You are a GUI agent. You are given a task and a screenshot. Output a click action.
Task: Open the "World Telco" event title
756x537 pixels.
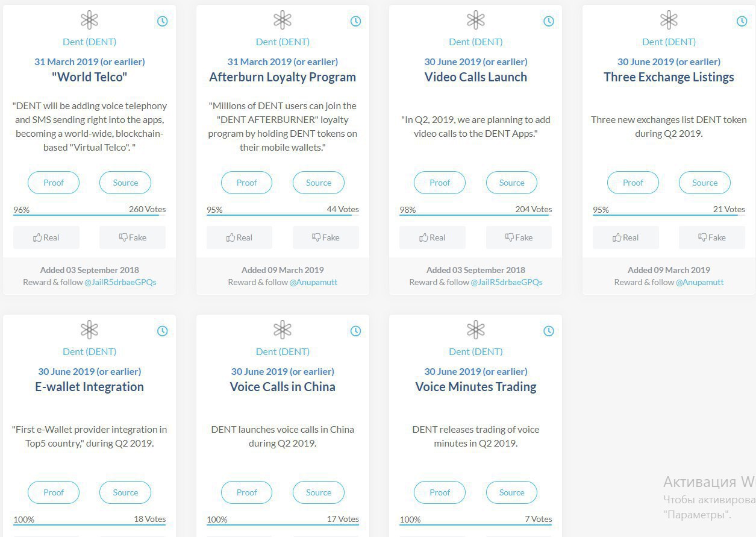(x=89, y=77)
